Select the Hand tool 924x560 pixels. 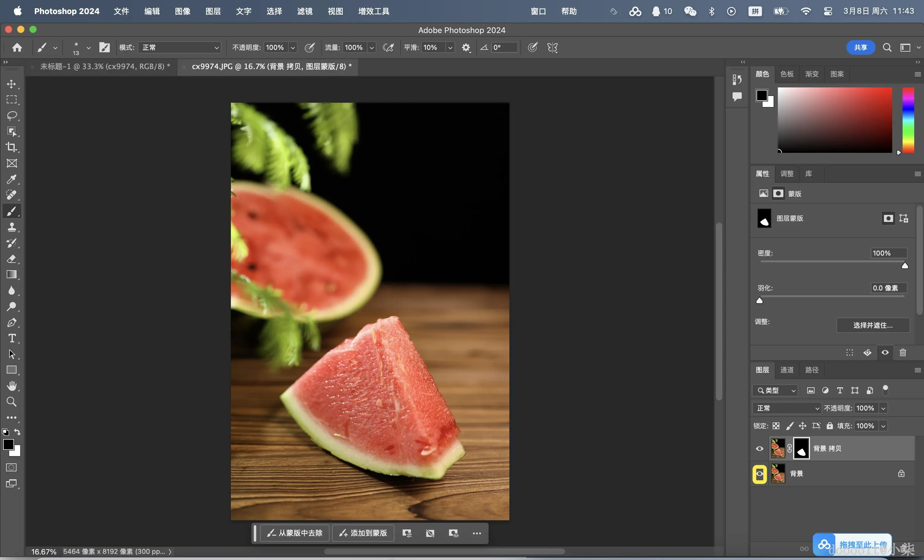tap(12, 386)
